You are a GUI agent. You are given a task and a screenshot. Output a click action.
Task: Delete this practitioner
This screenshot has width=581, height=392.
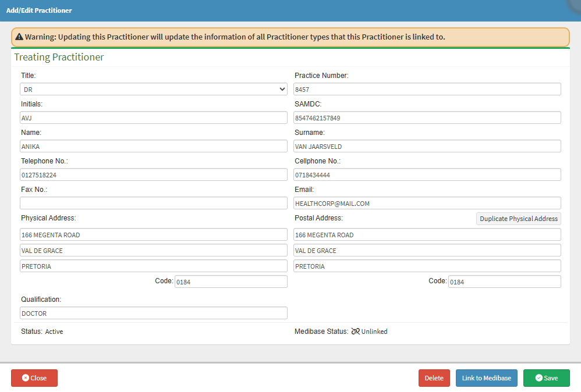coord(434,378)
